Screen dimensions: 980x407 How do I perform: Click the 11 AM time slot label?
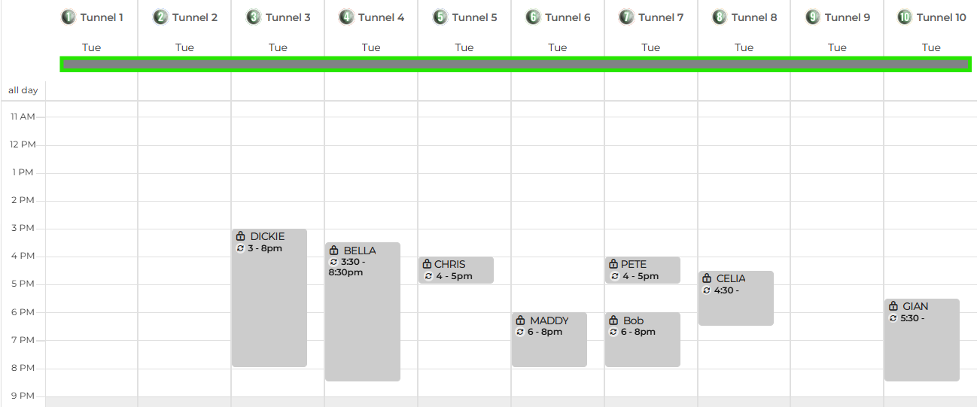tap(23, 117)
